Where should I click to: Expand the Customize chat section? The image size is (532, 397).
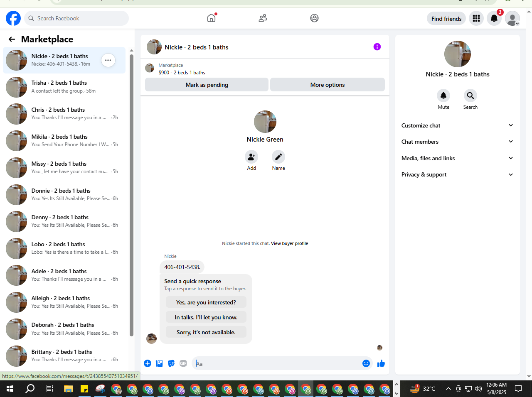coord(458,125)
